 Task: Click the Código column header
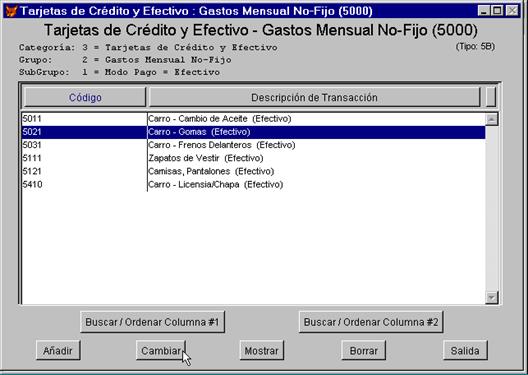tap(85, 97)
